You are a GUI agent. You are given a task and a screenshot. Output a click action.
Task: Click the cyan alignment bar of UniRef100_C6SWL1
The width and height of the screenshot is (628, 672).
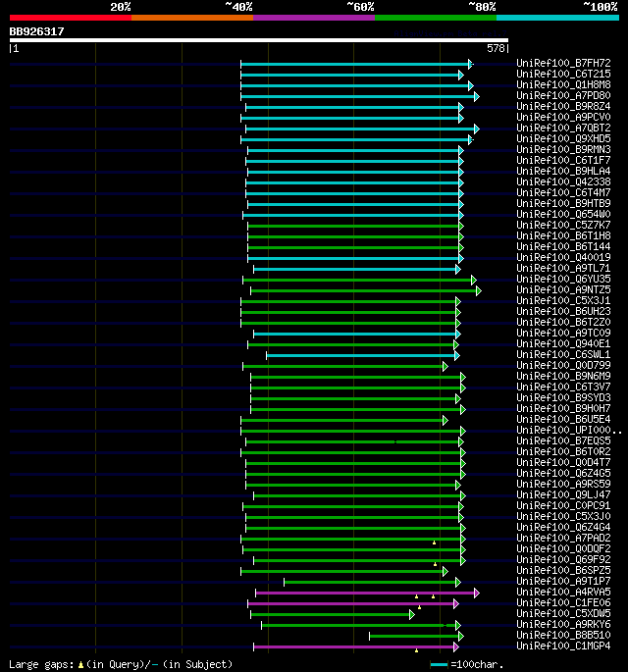(360, 356)
